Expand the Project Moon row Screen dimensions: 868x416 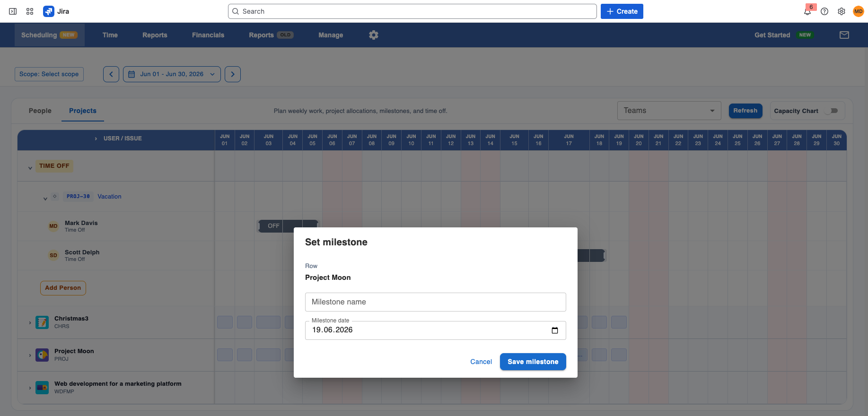(30, 355)
